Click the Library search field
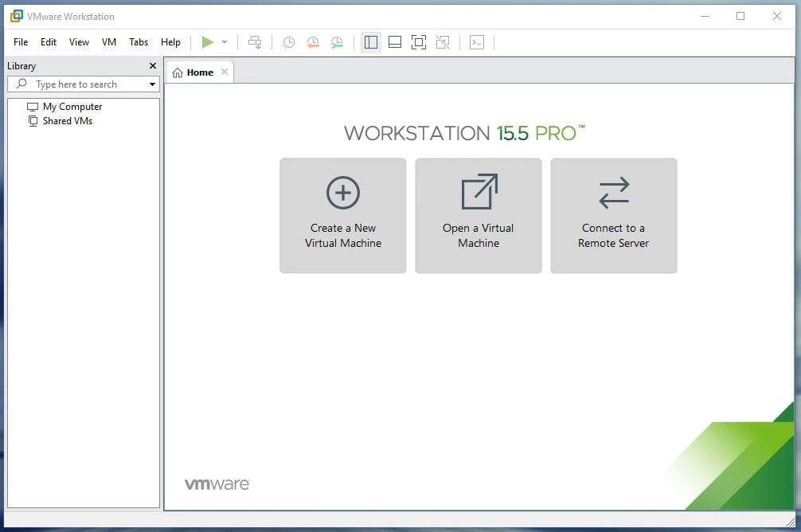The height and width of the screenshot is (532, 801). (x=84, y=84)
